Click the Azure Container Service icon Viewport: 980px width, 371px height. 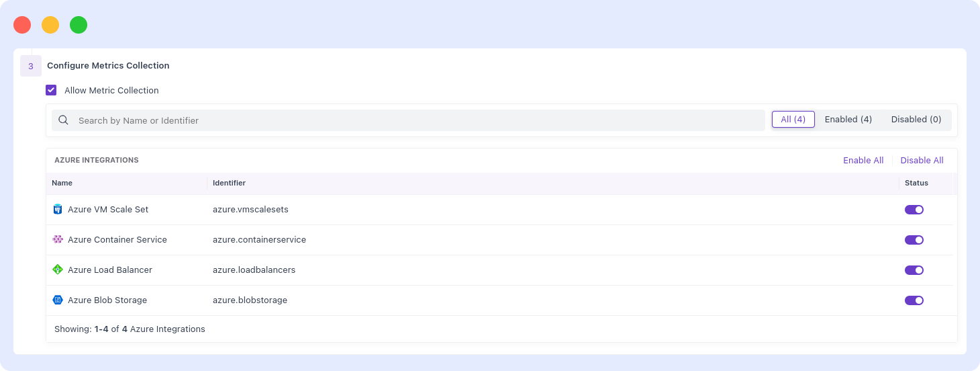click(x=58, y=240)
